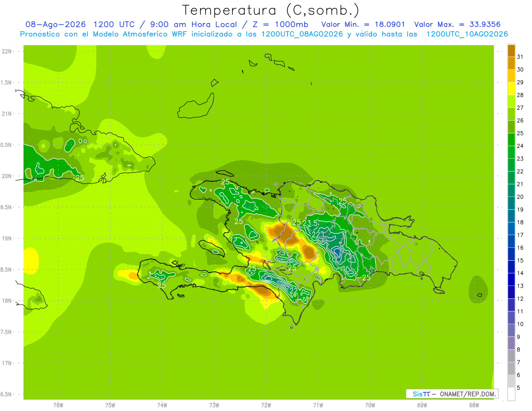Click the "23.5" contour label on the map
The height and width of the screenshot is (411, 532).
(310, 223)
